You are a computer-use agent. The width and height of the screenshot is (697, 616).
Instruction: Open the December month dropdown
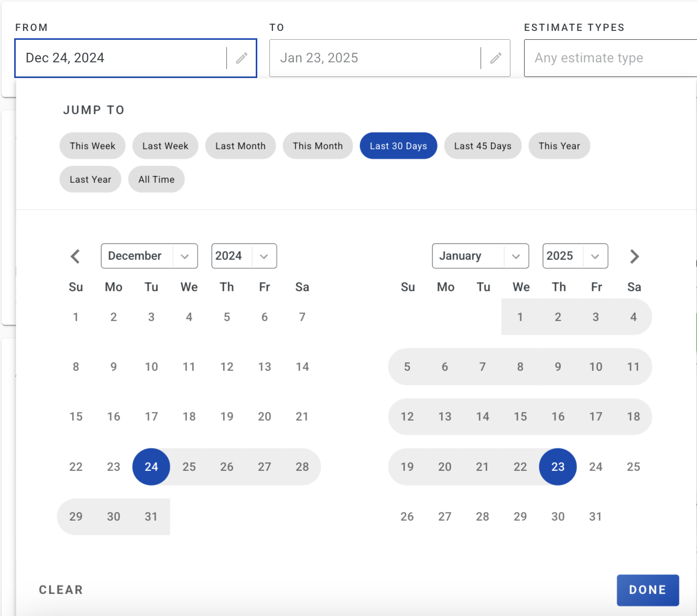point(149,256)
